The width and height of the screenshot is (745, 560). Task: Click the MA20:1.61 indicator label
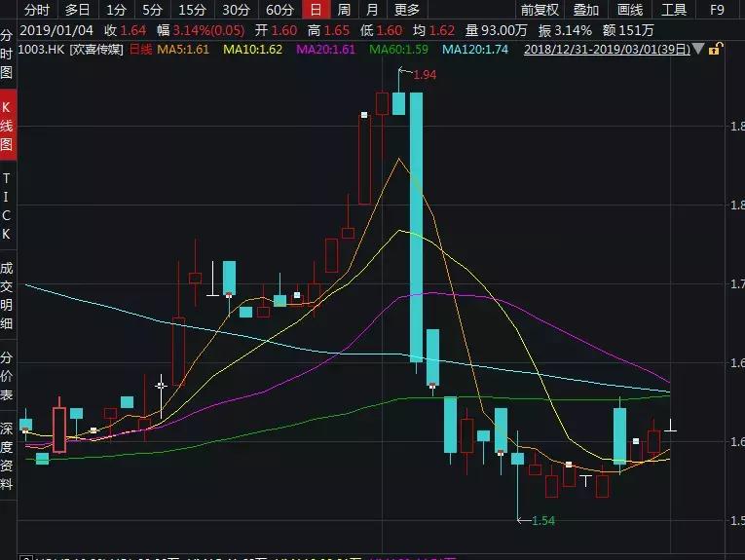pos(325,50)
